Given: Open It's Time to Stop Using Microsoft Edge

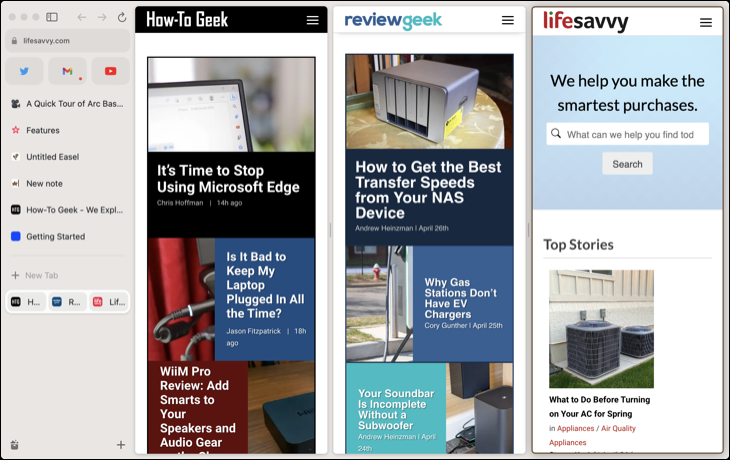Looking at the screenshot, I should [x=228, y=179].
